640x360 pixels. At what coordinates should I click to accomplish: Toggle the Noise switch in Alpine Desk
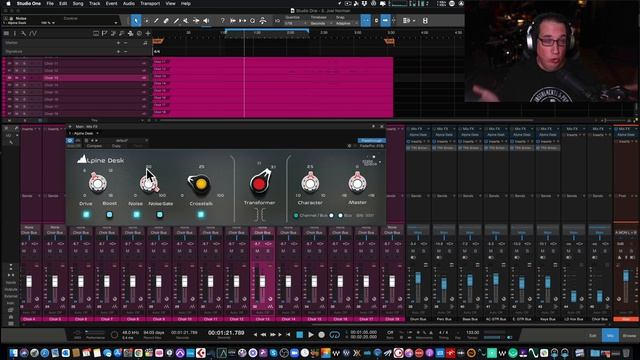coord(136,214)
